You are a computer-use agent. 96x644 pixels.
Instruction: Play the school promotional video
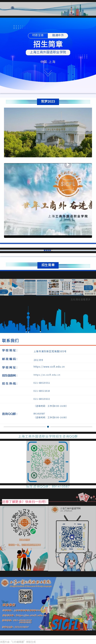click(68, 165)
